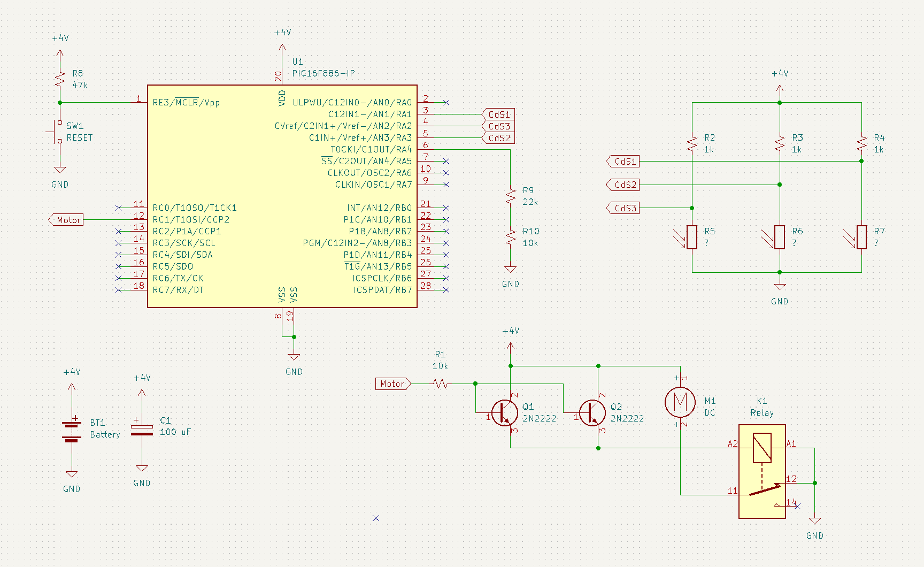Image resolution: width=924 pixels, height=567 pixels.
Task: Click the ICSPDAT/RB7 pin name
Action: (x=383, y=290)
